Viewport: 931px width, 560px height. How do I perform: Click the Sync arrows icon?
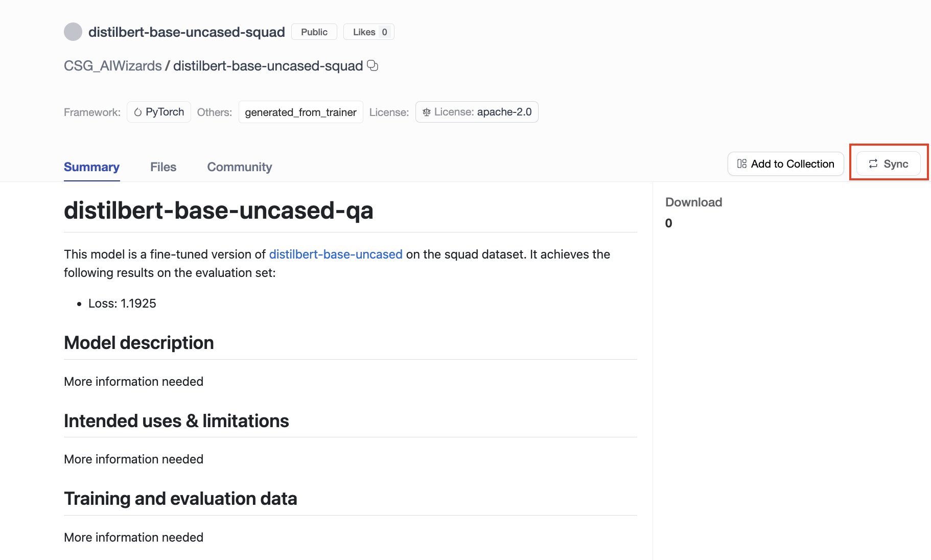point(873,164)
